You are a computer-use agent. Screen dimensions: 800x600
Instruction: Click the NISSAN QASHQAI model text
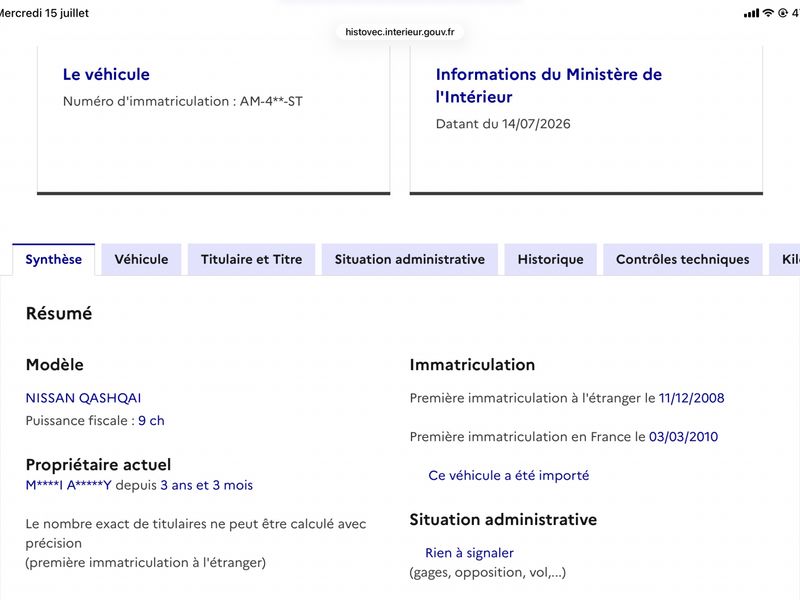click(83, 398)
